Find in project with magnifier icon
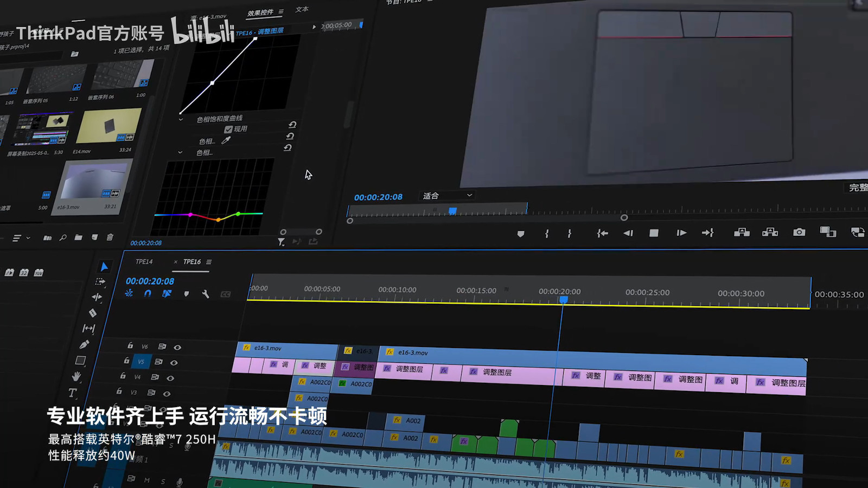 63,237
